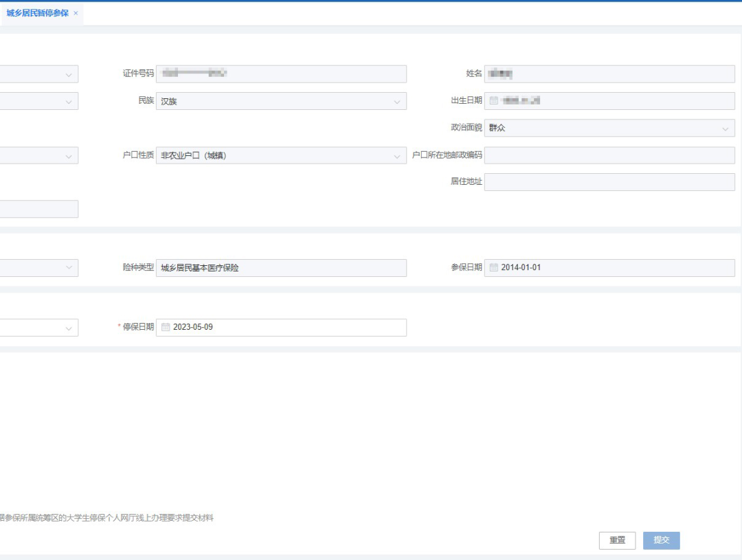Viewport: 742px width, 560px height.
Task: Click the calendar icon in 出生日期
Action: point(493,100)
